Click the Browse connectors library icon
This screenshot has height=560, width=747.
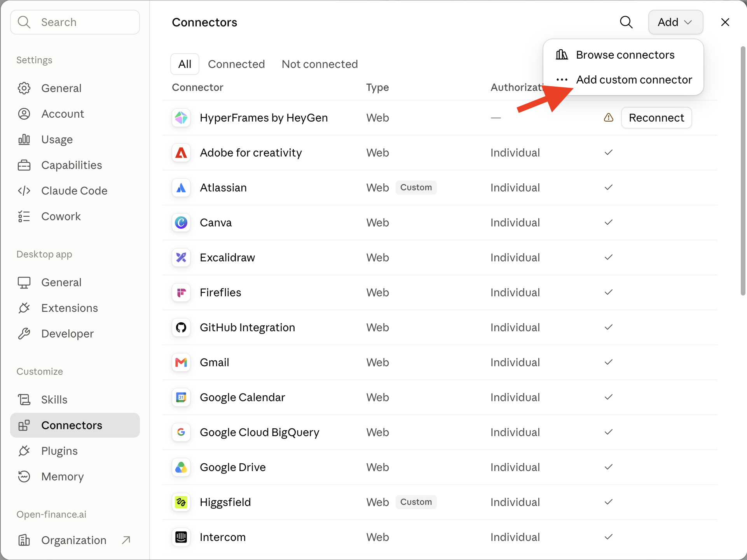[562, 55]
